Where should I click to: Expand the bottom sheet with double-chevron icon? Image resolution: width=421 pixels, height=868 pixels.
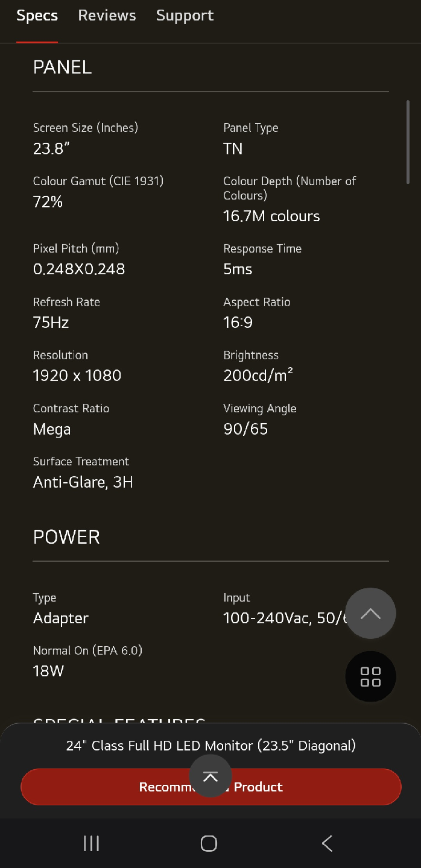coord(210,776)
